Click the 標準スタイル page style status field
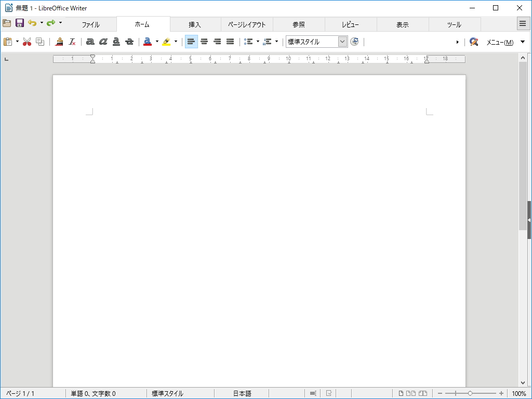 pos(168,394)
